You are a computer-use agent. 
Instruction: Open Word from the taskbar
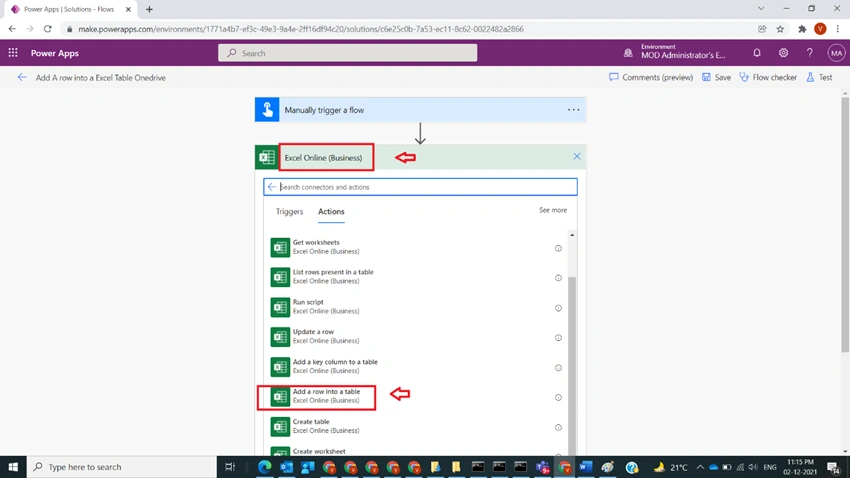tap(586, 467)
